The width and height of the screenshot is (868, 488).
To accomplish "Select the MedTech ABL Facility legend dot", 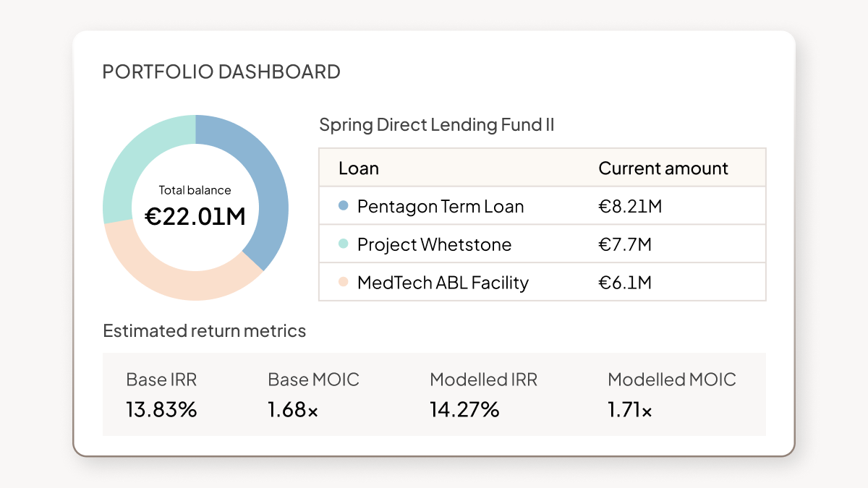I will 343,283.
